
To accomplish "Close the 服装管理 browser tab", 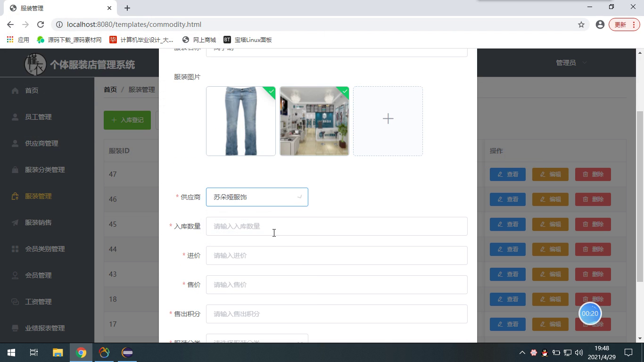I will pyautogui.click(x=109, y=8).
